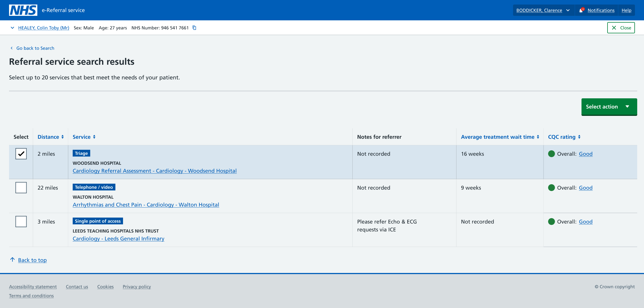Open Arrhythmias and Chest Pain Walton link

point(146,205)
